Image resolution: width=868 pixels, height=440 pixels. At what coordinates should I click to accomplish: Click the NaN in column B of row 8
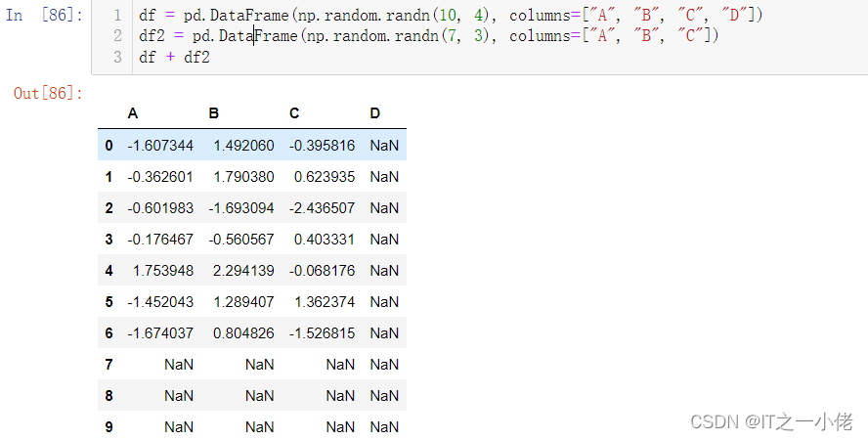pos(260,396)
